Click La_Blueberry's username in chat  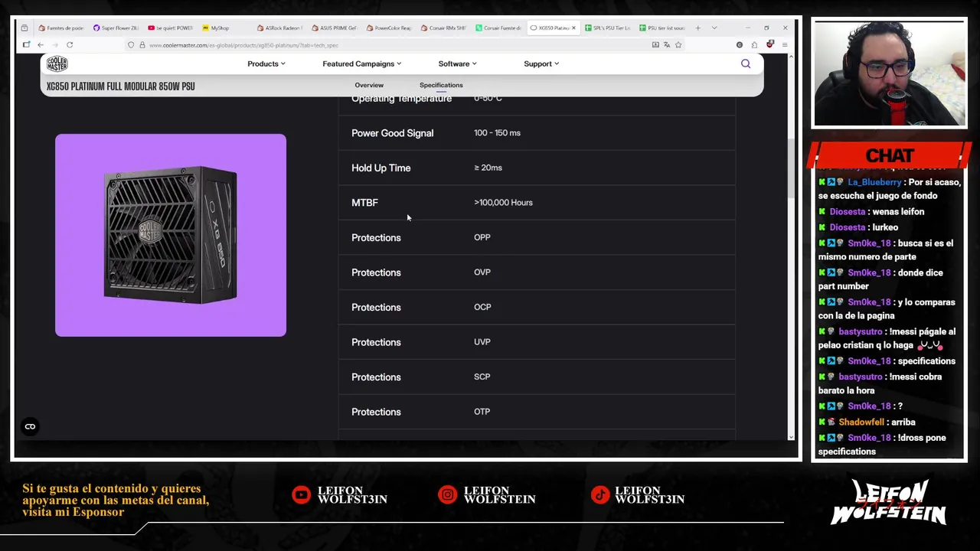pos(874,182)
